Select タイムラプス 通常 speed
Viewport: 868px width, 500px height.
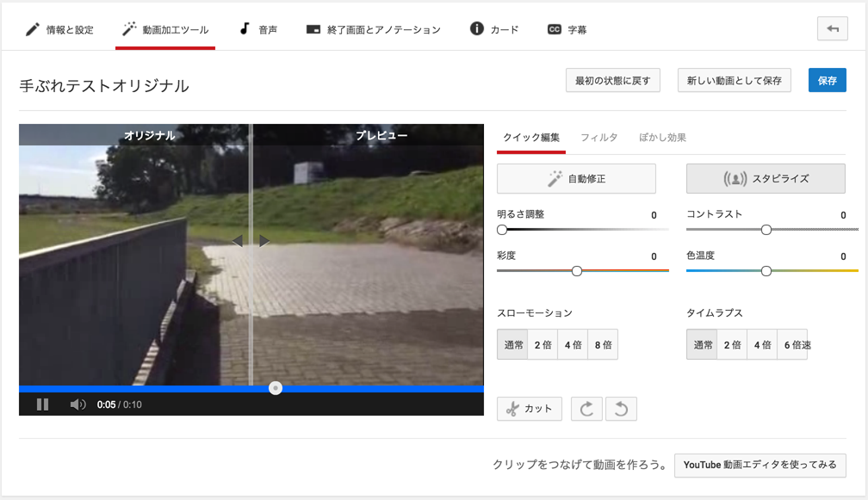click(702, 344)
